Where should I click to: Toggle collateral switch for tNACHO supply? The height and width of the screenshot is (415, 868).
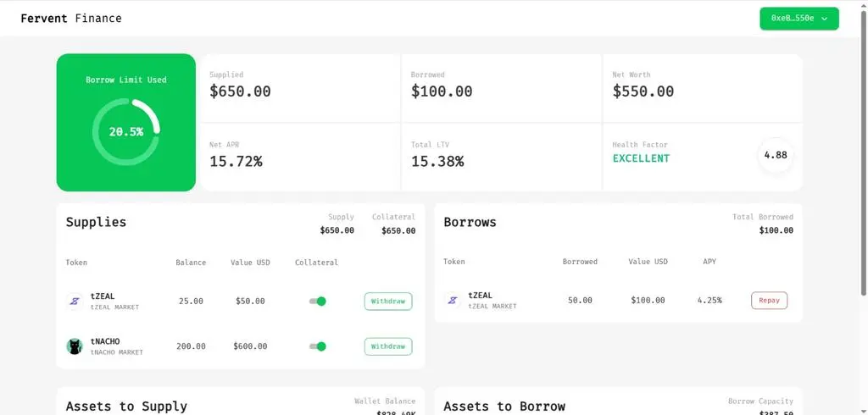[318, 346]
